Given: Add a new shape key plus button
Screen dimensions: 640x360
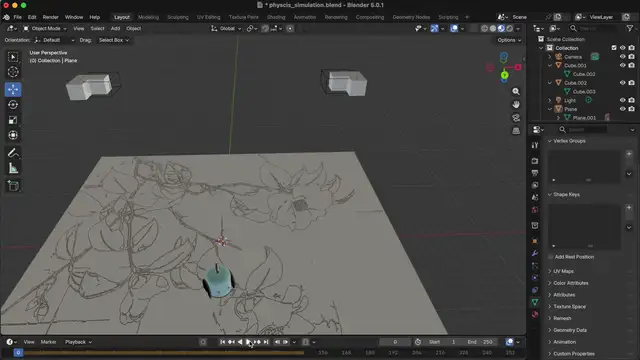Looking at the screenshot, I should [629, 208].
